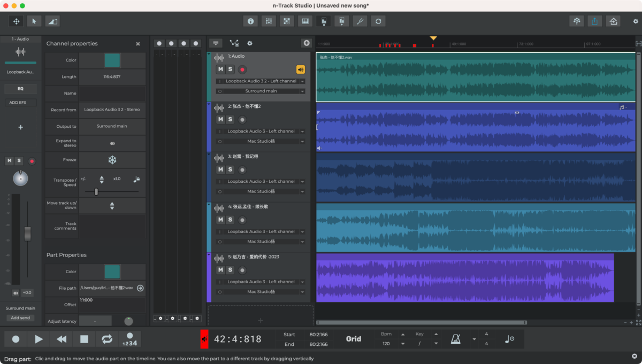The width and height of the screenshot is (642, 364).
Task: Open the Record from Loopback Audio field
Action: [112, 110]
